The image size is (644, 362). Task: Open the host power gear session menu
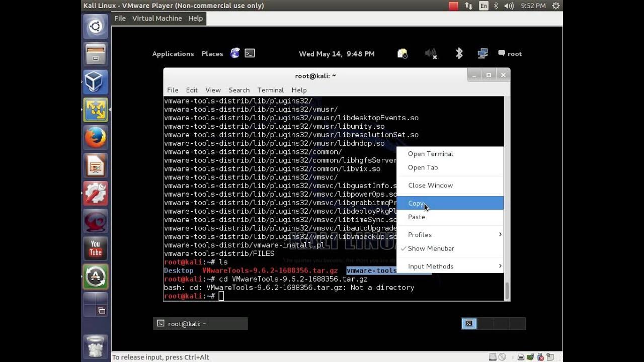(556, 6)
